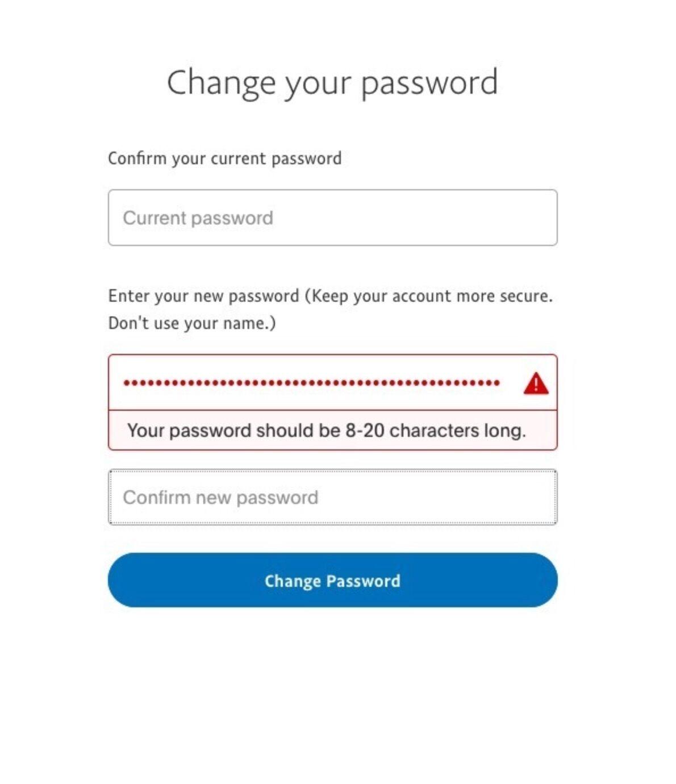Click the "Don't use your name." text line
676x784 pixels.
coord(192,323)
